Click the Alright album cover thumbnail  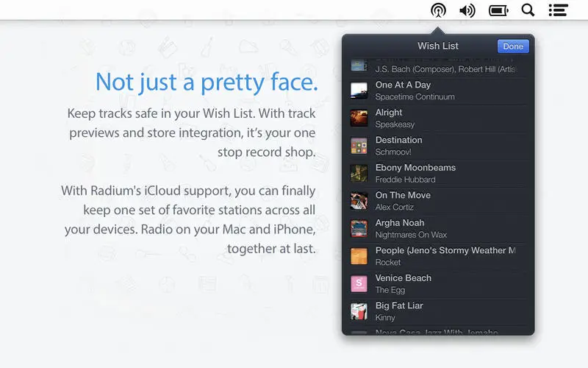tap(359, 118)
